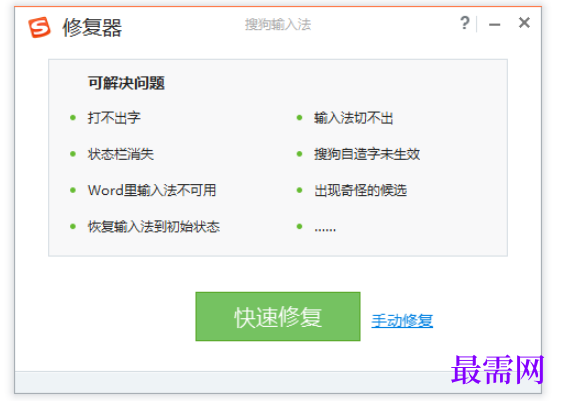Select the 状态栏消失 issue item
563x401 pixels.
121,154
